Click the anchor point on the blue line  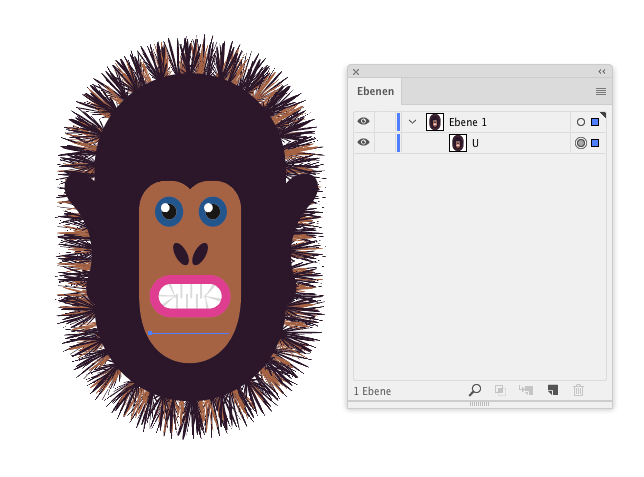click(x=150, y=333)
